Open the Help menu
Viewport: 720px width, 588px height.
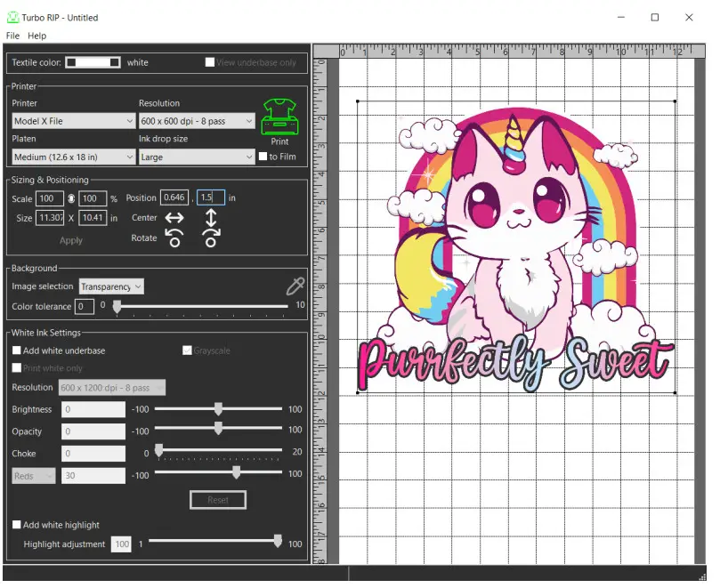(36, 36)
